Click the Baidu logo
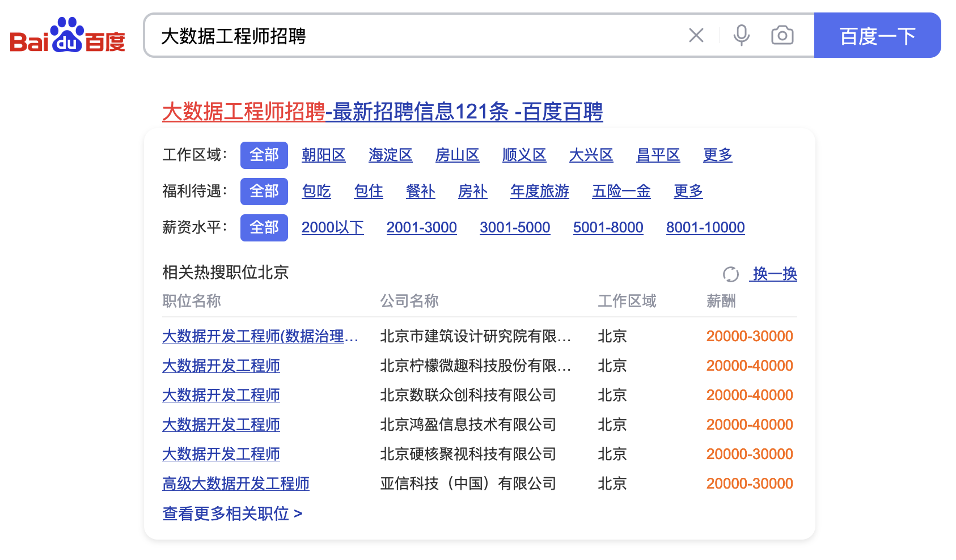The height and width of the screenshot is (560, 956). click(67, 36)
